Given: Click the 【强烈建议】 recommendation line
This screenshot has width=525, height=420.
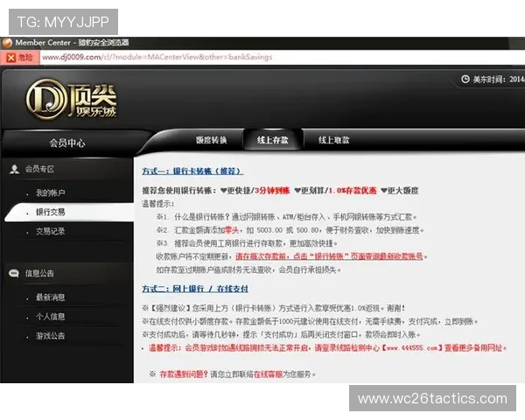Looking at the screenshot, I should coord(274,308).
